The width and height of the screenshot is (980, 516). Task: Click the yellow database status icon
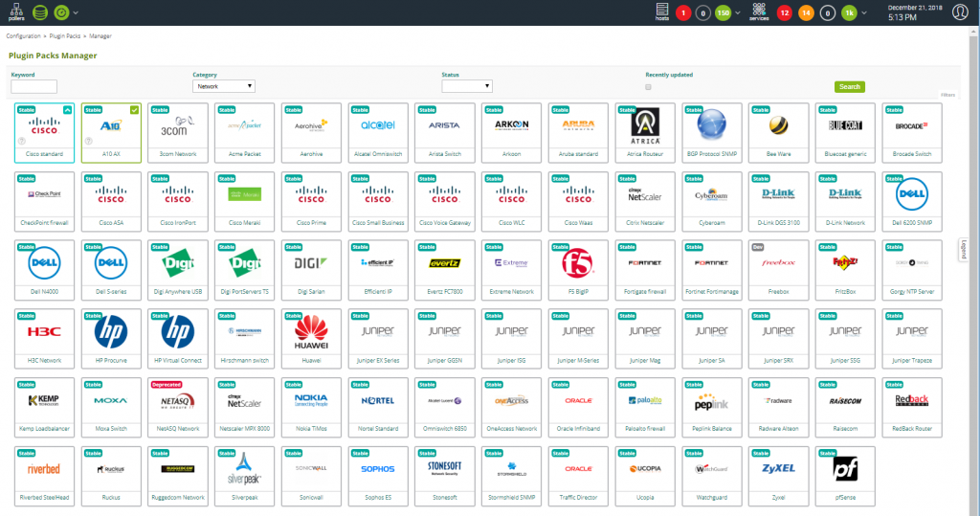coord(39,12)
